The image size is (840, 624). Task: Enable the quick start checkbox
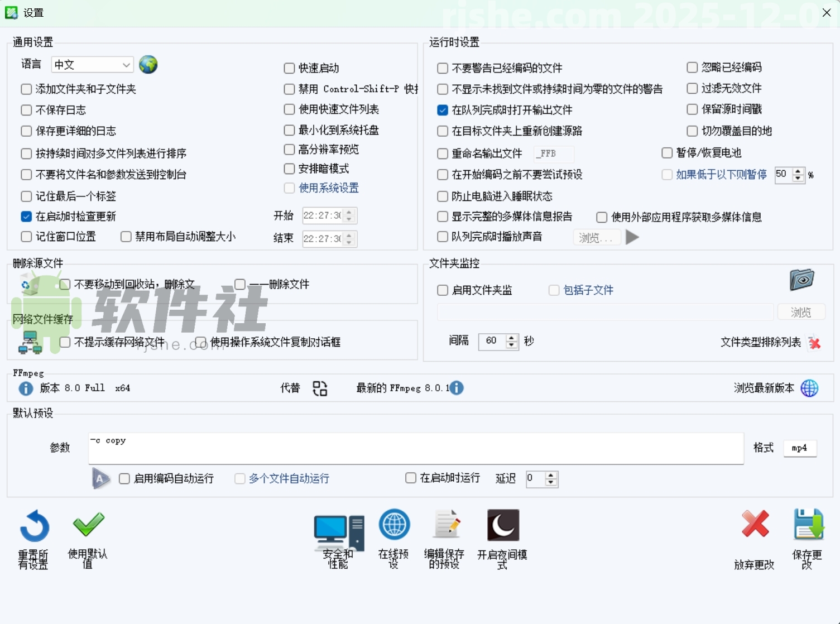[x=289, y=68]
